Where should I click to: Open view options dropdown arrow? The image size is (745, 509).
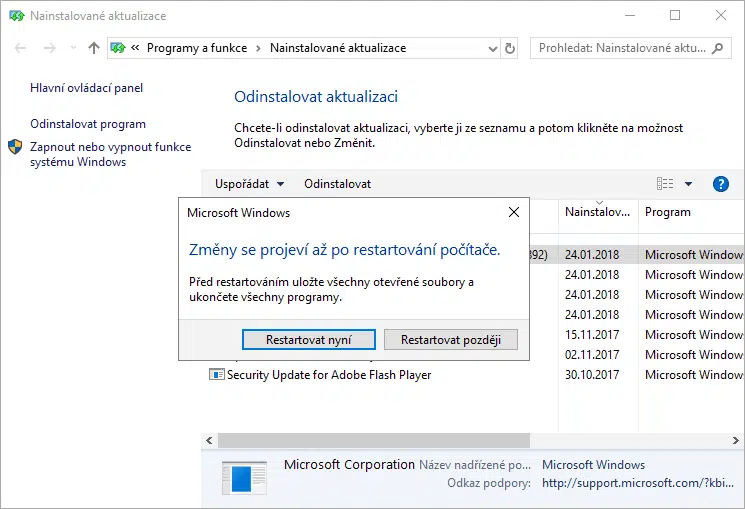(x=688, y=184)
